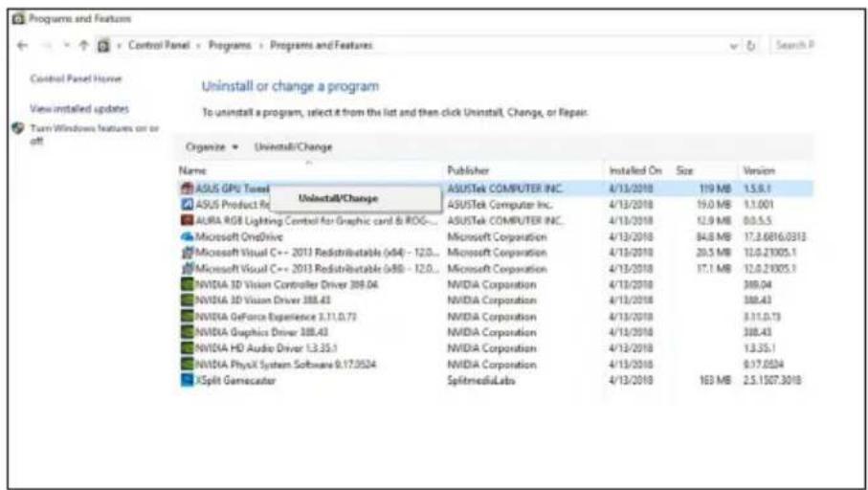Sort by the Publisher column header
Viewport: 868px width, 490px height.
(x=468, y=170)
